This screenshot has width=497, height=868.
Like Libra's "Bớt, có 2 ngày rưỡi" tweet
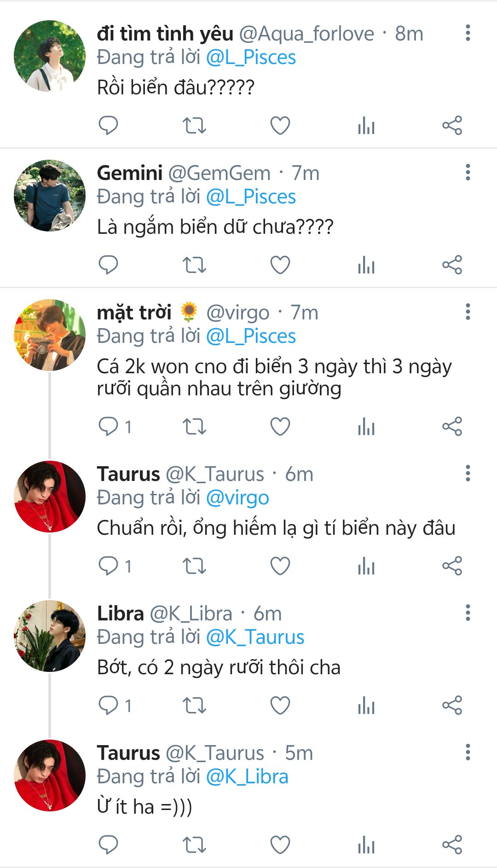280,705
